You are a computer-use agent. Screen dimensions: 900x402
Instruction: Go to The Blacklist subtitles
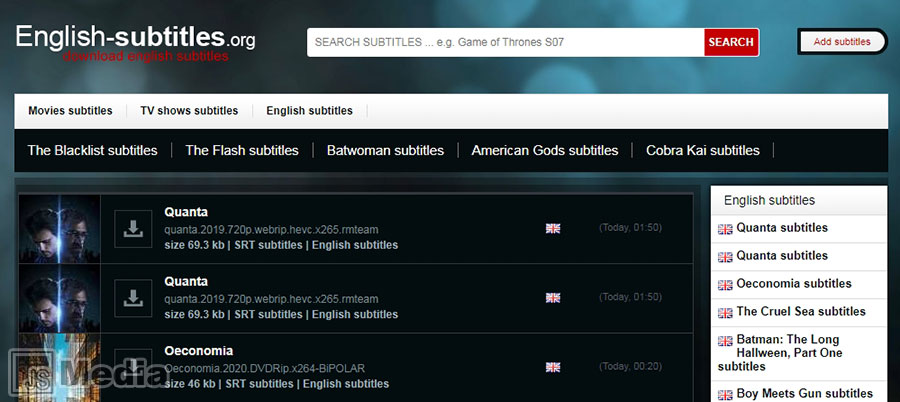[x=92, y=150]
